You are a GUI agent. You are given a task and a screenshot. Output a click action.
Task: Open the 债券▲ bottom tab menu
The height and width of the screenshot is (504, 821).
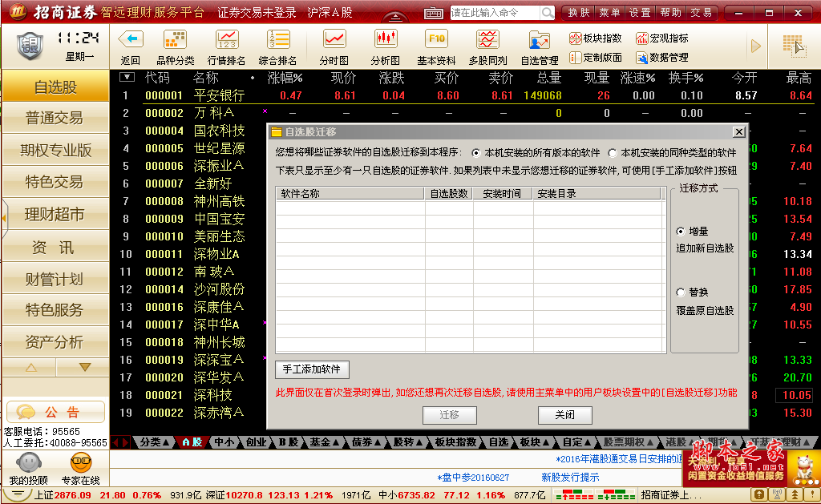point(366,442)
